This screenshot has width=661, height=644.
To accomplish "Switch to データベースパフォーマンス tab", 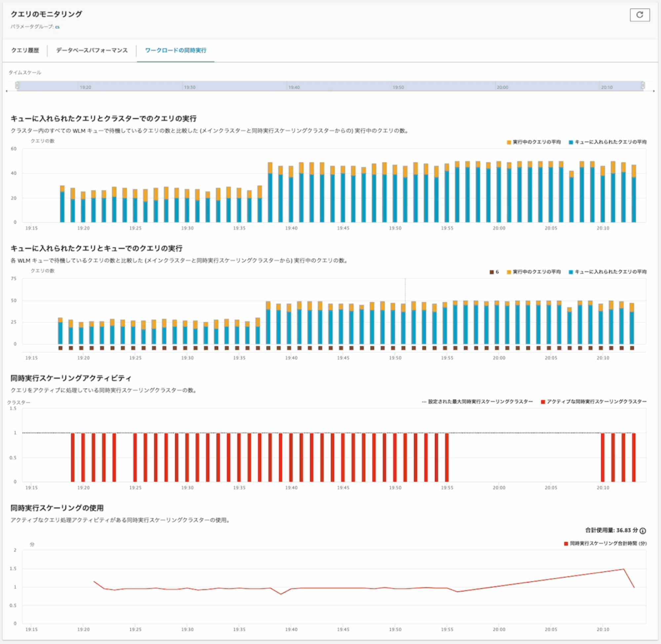I will [x=92, y=51].
